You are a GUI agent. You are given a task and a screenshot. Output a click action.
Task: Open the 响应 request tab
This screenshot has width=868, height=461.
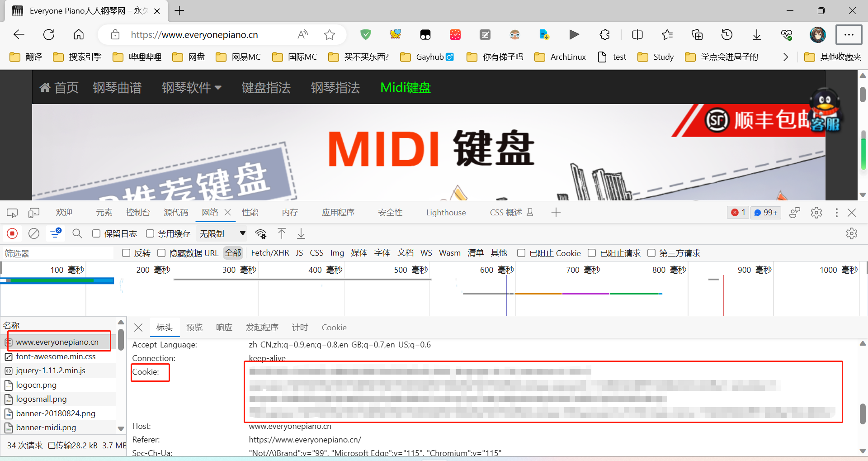tap(224, 328)
